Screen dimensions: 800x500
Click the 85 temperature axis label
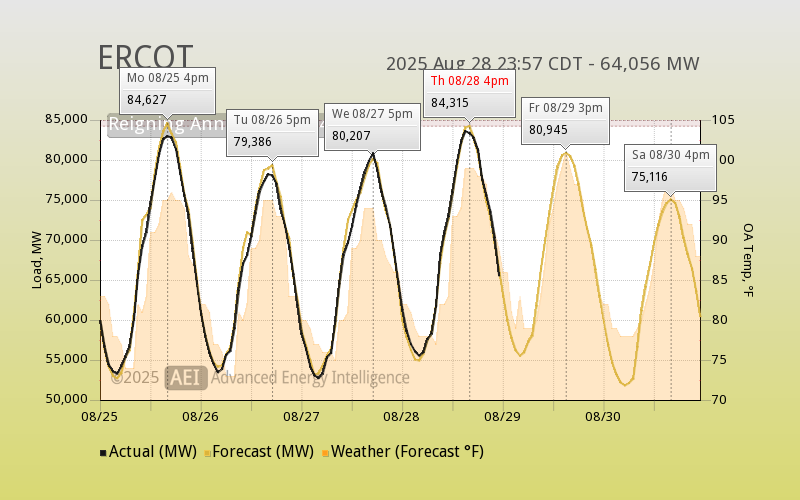coord(720,280)
